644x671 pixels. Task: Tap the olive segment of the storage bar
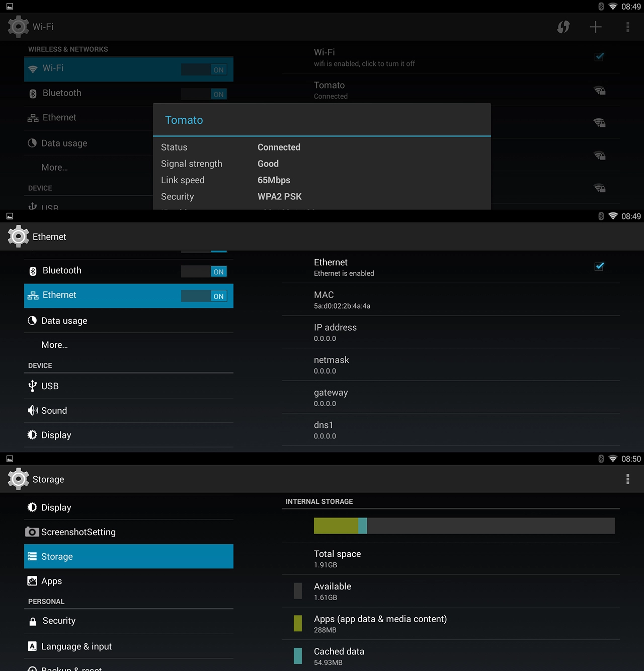pyautogui.click(x=336, y=526)
